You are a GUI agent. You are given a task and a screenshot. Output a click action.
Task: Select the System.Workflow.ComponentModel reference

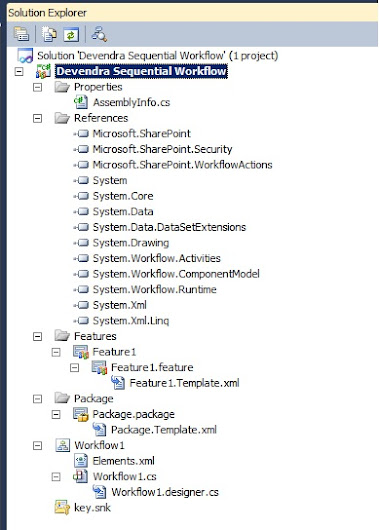176,274
